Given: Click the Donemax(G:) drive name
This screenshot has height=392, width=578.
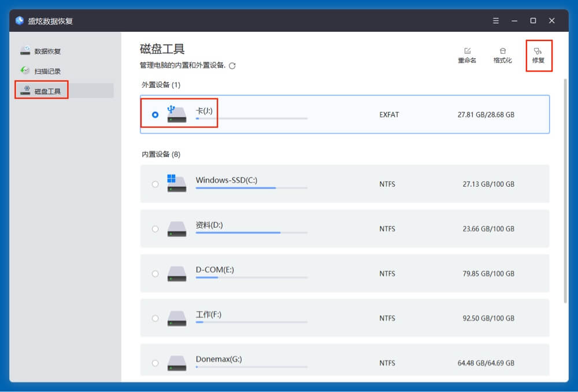Looking at the screenshot, I should click(218, 359).
